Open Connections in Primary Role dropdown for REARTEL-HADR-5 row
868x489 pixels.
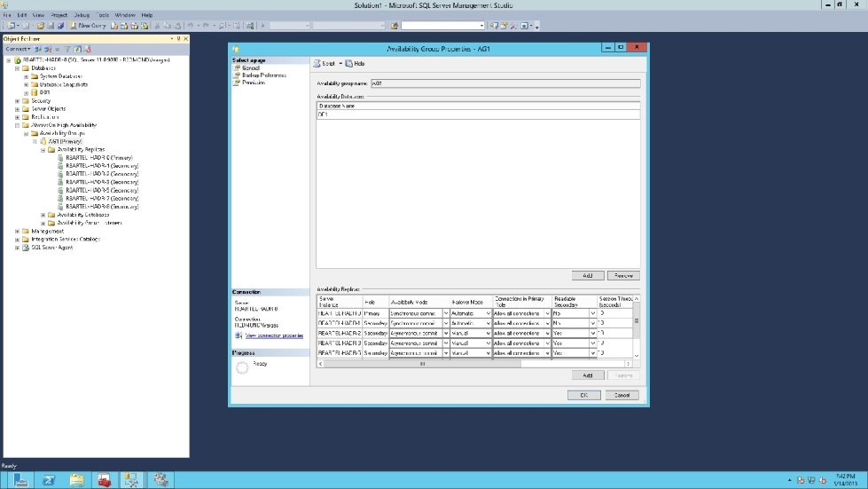[x=547, y=352]
